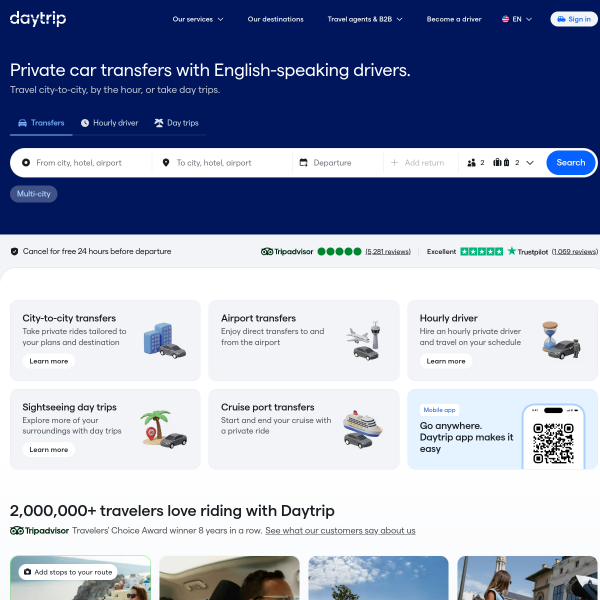Click the Mobile app badge
This screenshot has width=600, height=600.
(x=439, y=410)
